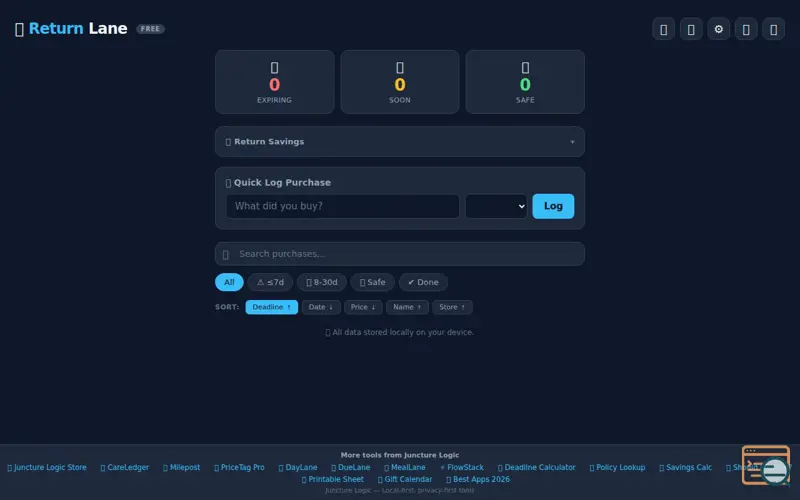
Task: Open the Milepost link
Action: tap(181, 467)
